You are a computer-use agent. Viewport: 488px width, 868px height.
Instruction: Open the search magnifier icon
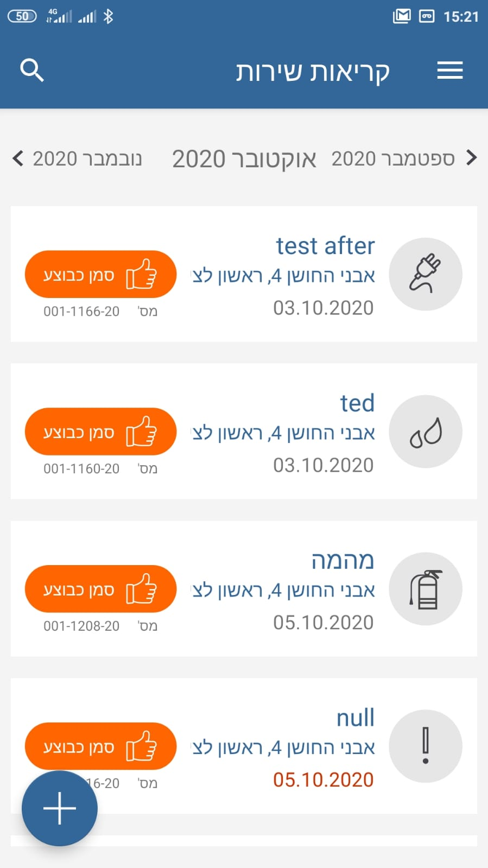click(x=31, y=71)
